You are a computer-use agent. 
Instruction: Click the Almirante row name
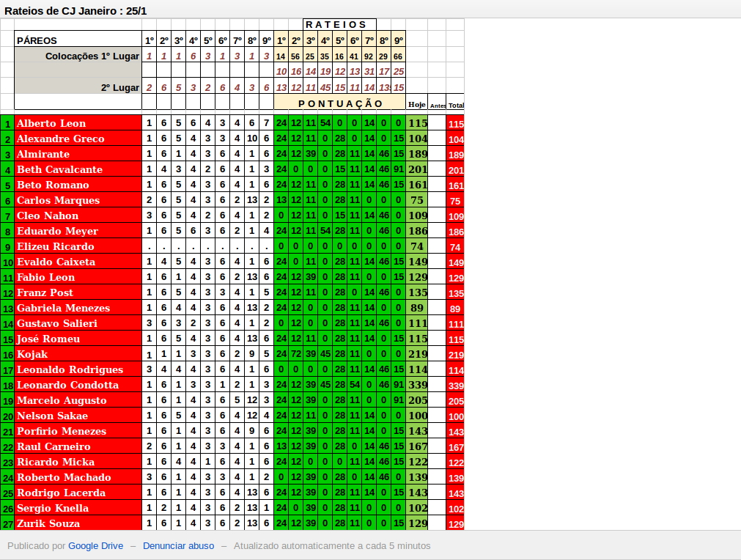pyautogui.click(x=78, y=154)
